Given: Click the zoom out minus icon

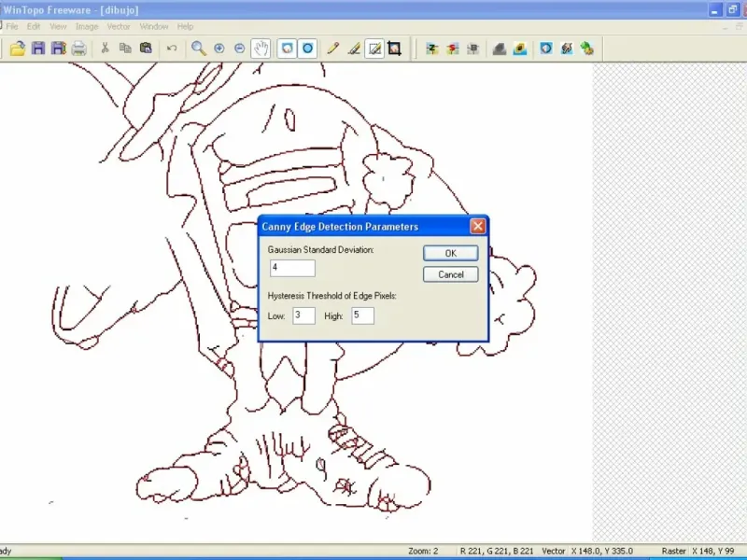Looking at the screenshot, I should pyautogui.click(x=240, y=49).
